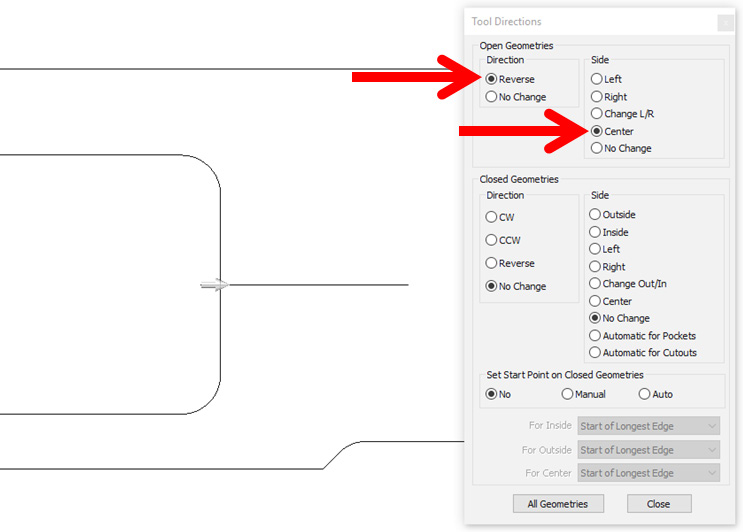Viewport: 743px width, 532px height.
Task: Open the For Outside dropdown
Action: coord(648,450)
